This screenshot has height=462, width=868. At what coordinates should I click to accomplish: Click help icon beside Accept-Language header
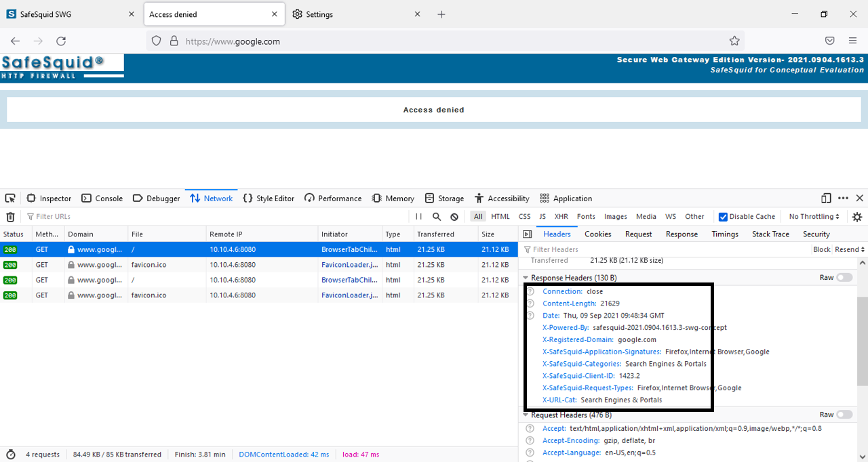click(x=530, y=453)
